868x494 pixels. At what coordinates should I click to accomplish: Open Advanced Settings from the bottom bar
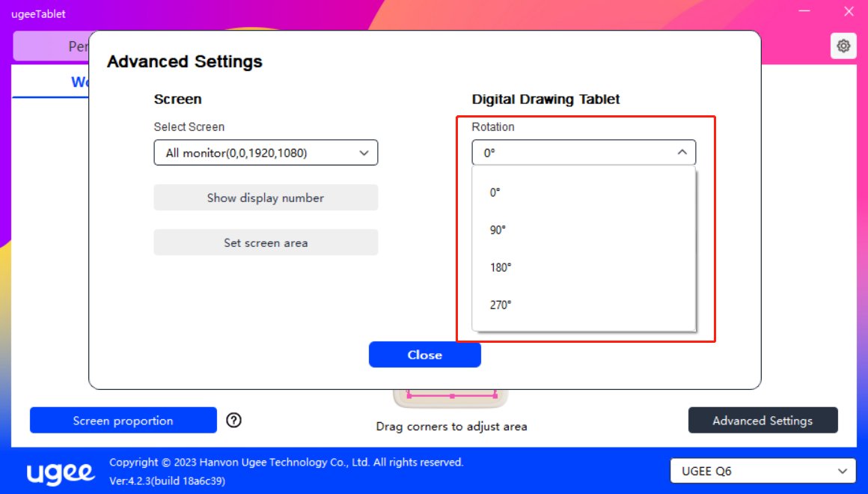coord(762,421)
